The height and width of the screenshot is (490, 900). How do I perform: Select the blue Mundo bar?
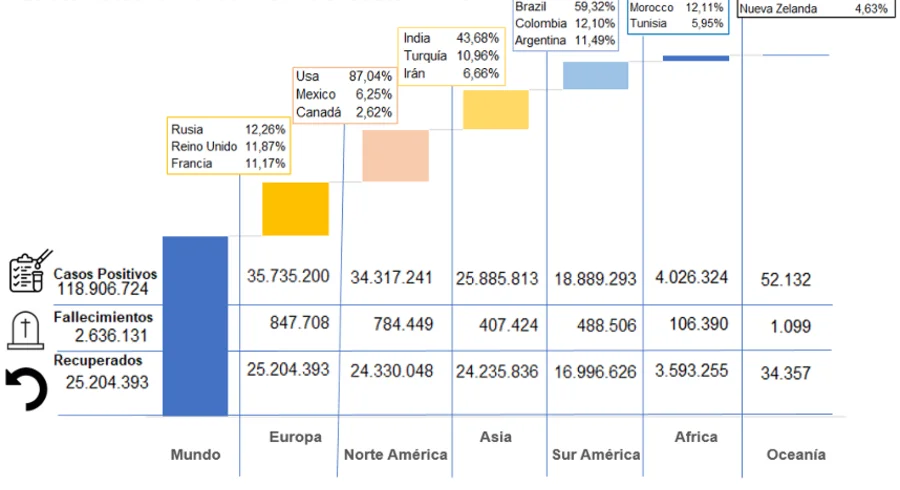pos(195,326)
